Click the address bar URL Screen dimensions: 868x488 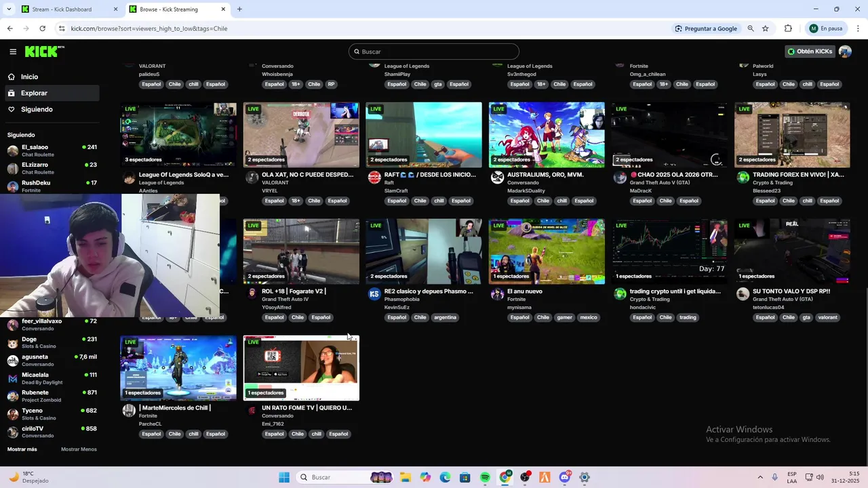click(x=149, y=28)
